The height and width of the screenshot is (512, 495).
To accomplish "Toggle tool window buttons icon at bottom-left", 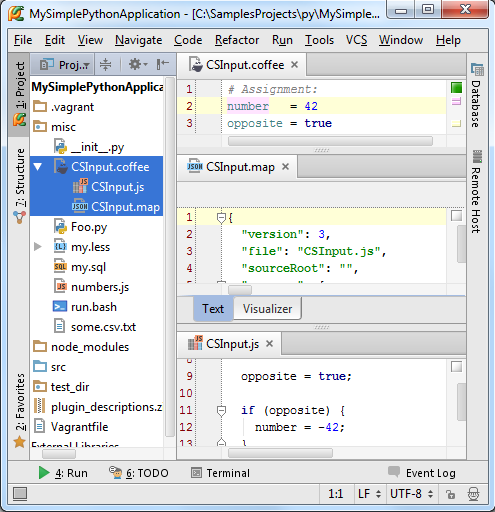I will pyautogui.click(x=20, y=494).
